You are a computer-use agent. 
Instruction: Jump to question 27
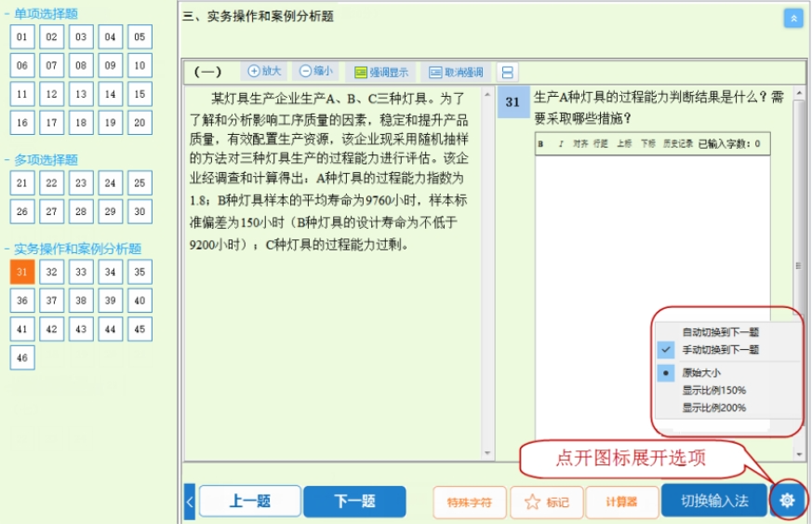click(x=51, y=211)
